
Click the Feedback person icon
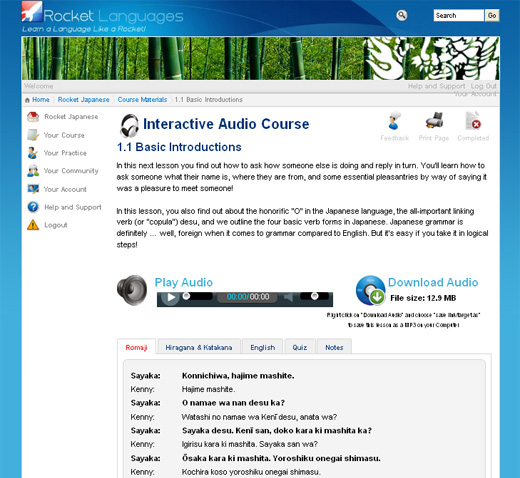point(394,121)
